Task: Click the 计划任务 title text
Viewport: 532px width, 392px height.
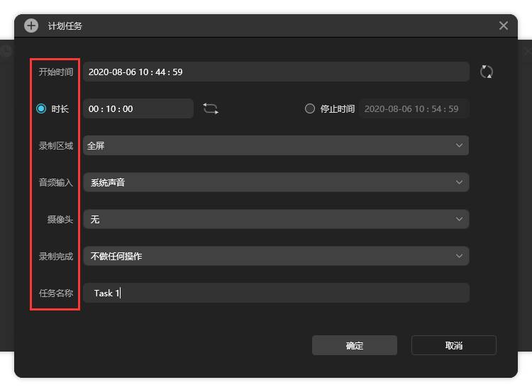Action: (x=65, y=26)
